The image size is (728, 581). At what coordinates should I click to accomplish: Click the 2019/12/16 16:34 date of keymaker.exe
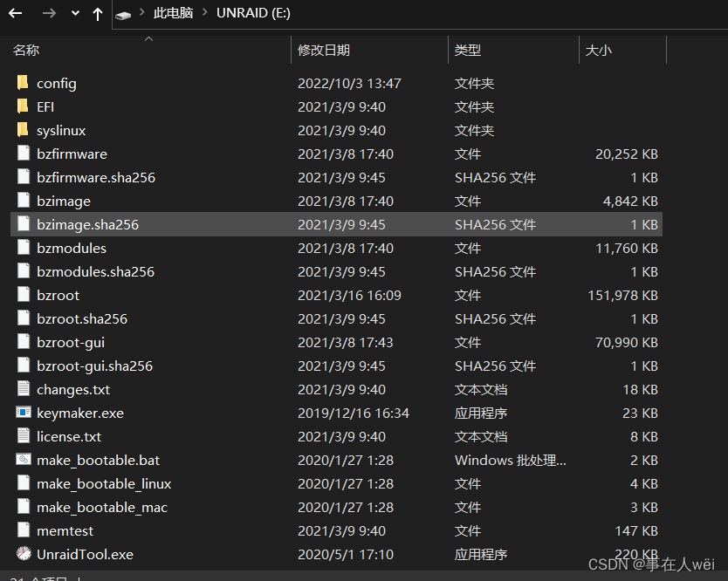[x=354, y=414]
